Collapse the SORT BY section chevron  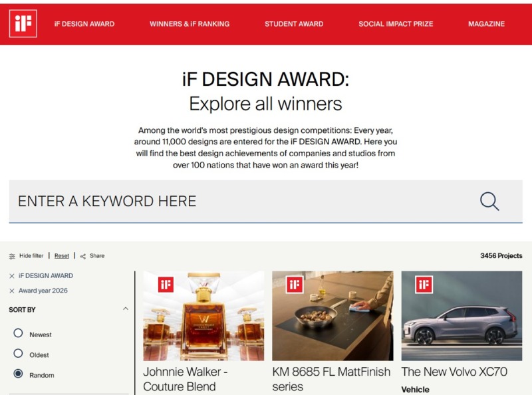pyautogui.click(x=126, y=309)
